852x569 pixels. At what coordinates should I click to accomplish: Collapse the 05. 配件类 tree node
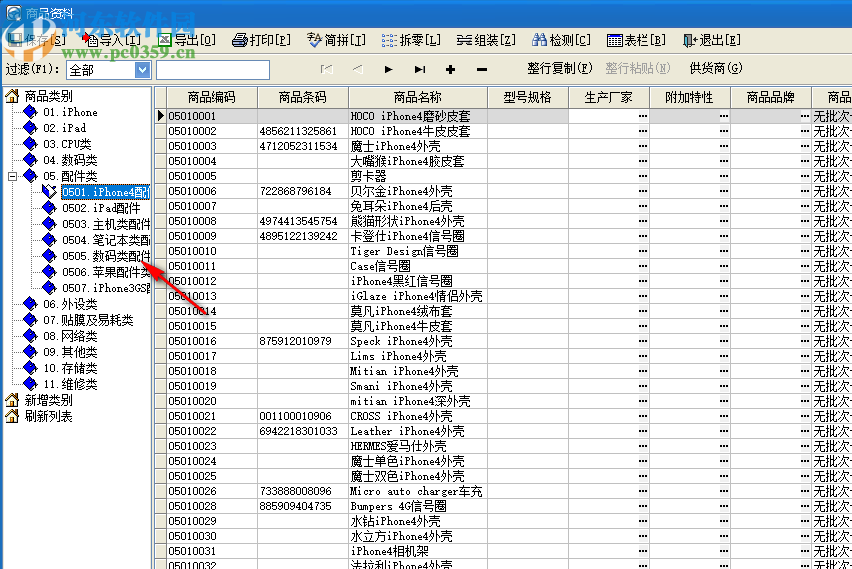point(12,176)
